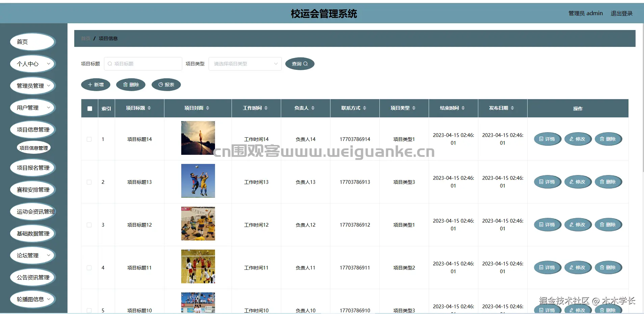Check the checkbox for row 项目标题10
Image resolution: width=644 pixels, height=314 pixels.
[89, 311]
